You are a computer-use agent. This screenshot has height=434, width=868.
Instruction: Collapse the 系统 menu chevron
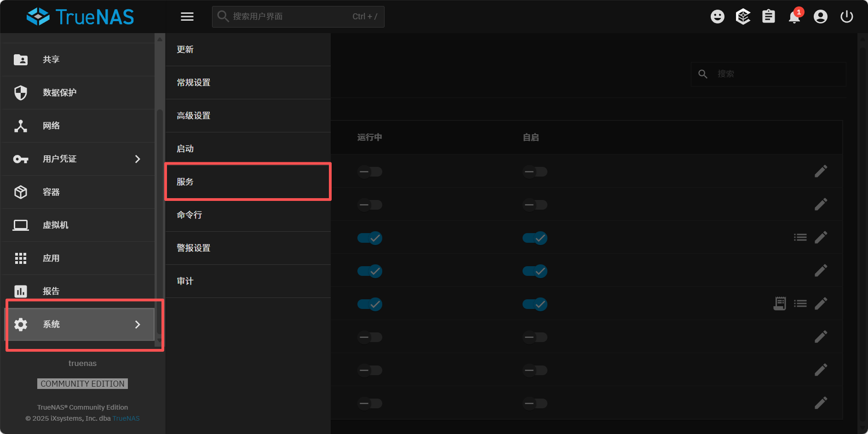point(138,325)
